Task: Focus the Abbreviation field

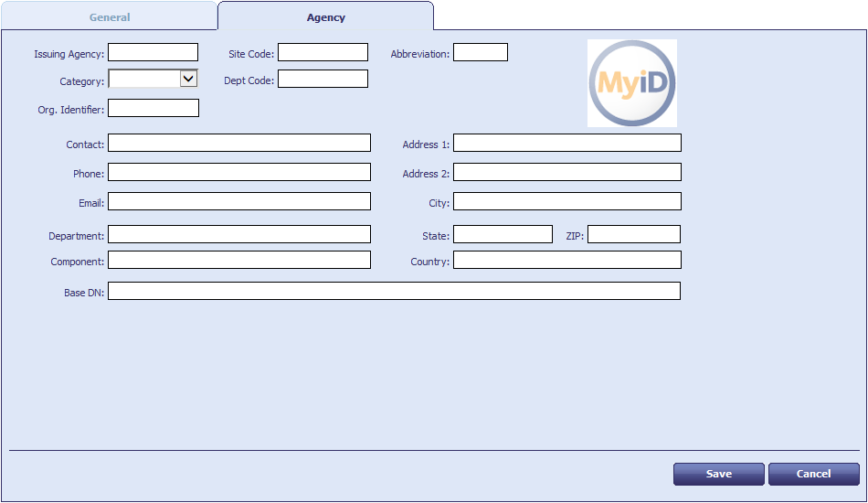Action: [481, 52]
